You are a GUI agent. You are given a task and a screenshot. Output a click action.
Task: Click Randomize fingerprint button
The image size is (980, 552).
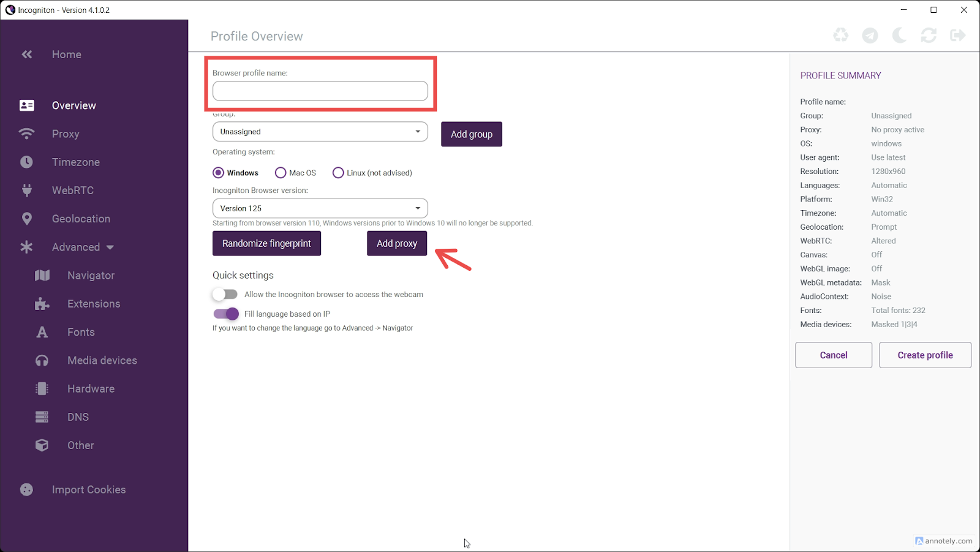(266, 243)
